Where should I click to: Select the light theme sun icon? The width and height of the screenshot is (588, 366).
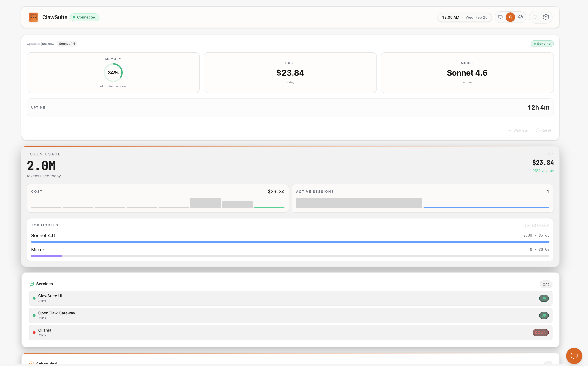510,17
